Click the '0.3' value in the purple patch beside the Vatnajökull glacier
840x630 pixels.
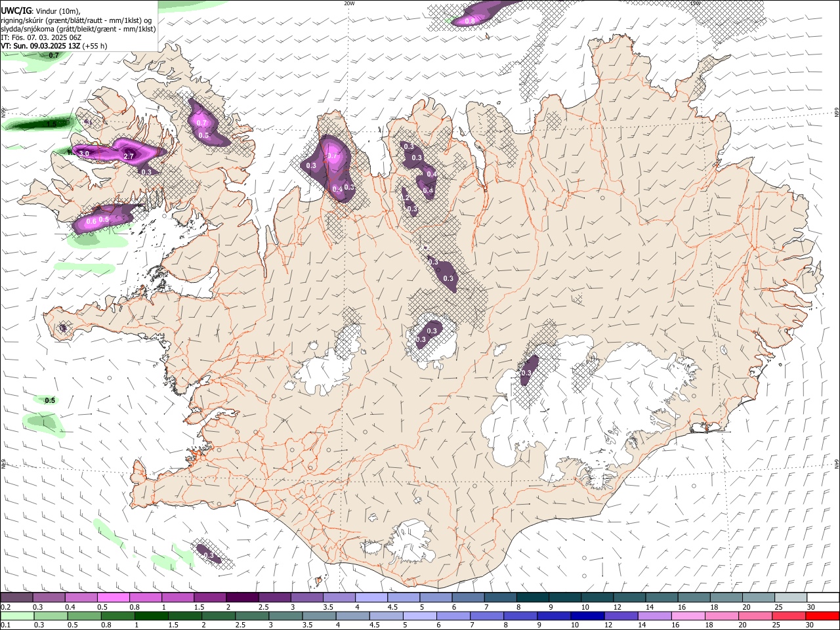click(526, 373)
